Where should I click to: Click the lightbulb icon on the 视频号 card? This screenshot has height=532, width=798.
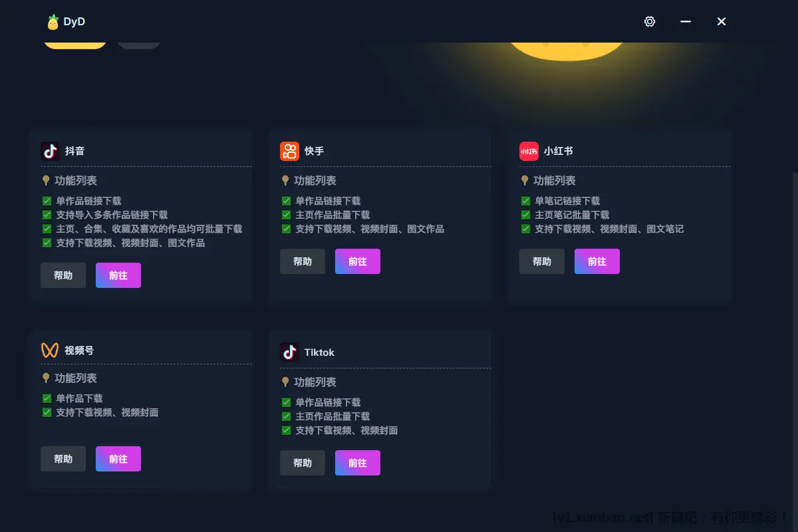click(45, 378)
